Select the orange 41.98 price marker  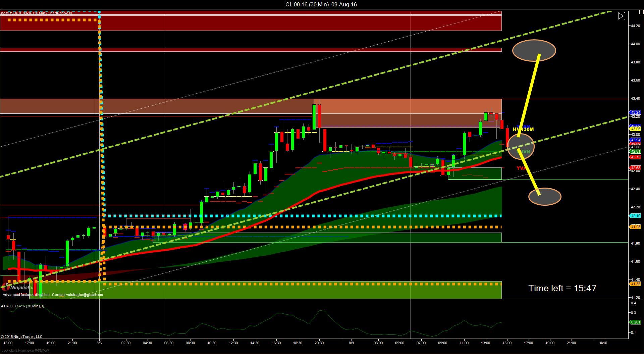coord(636,227)
